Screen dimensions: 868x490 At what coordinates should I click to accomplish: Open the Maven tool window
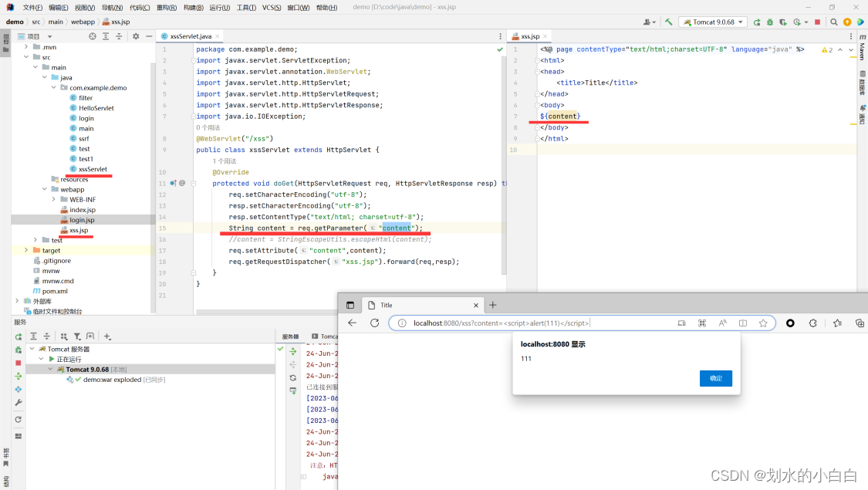[863, 46]
